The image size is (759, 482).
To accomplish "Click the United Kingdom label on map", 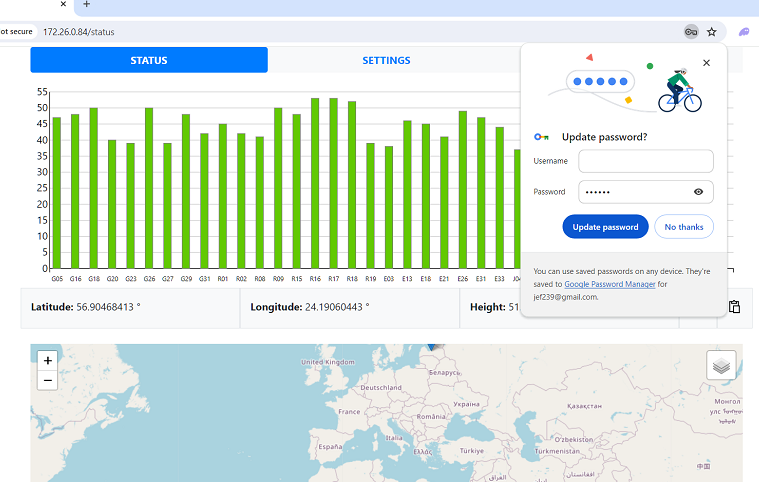I will [x=328, y=362].
